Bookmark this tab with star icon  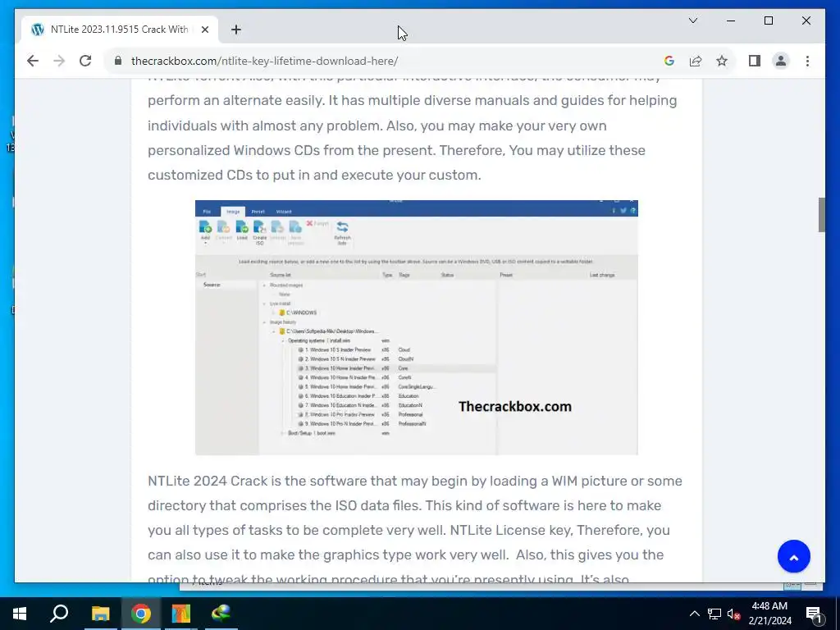(x=722, y=61)
